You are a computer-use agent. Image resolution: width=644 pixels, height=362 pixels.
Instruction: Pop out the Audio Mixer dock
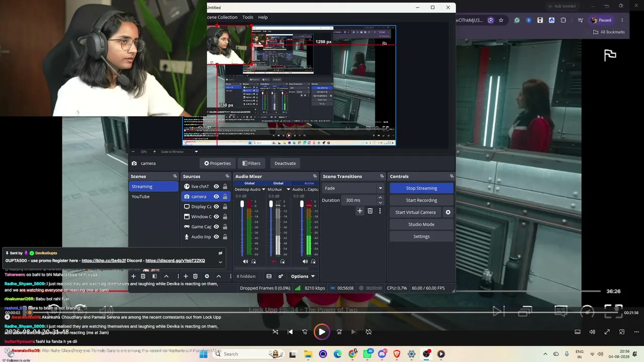(315, 176)
